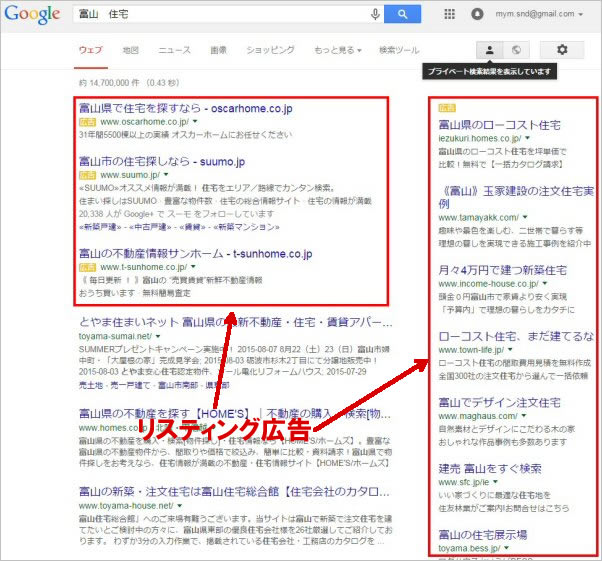602x561 pixels.
Task: Switch to 地図 tab
Action: (x=131, y=50)
